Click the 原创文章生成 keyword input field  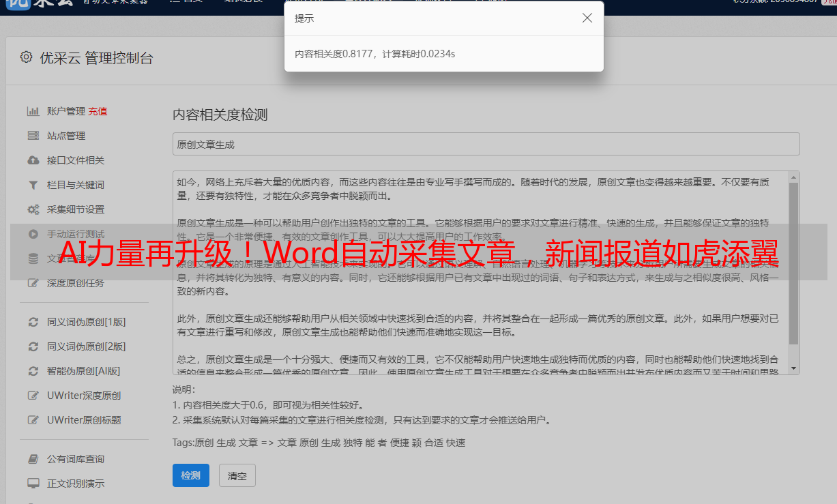pyautogui.click(x=486, y=145)
